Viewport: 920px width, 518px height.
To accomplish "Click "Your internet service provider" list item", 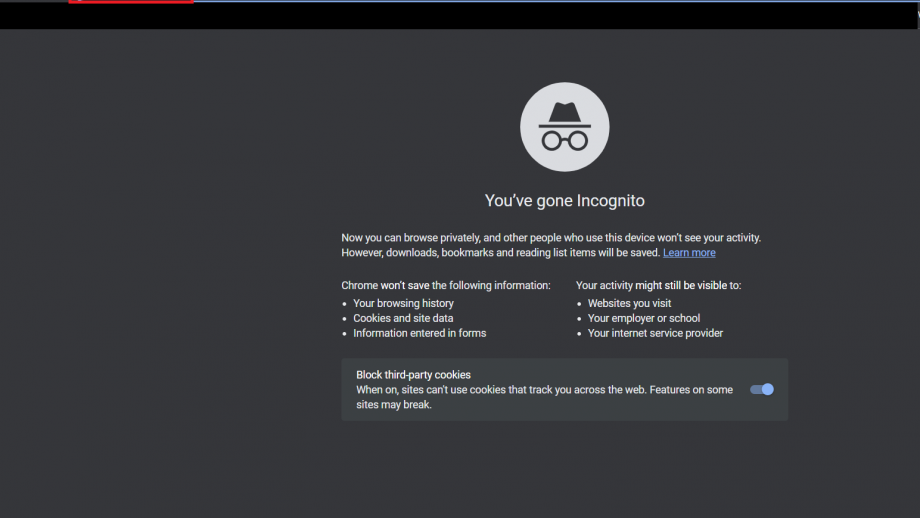I will 655,333.
